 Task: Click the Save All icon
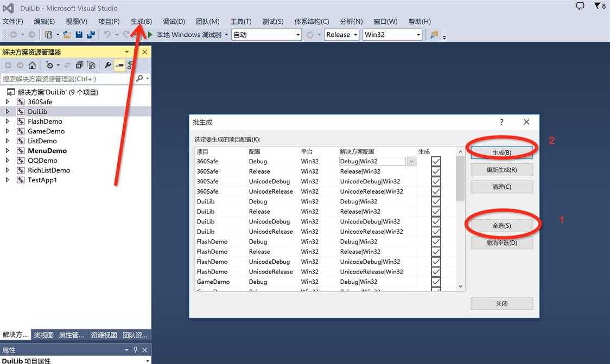91,35
